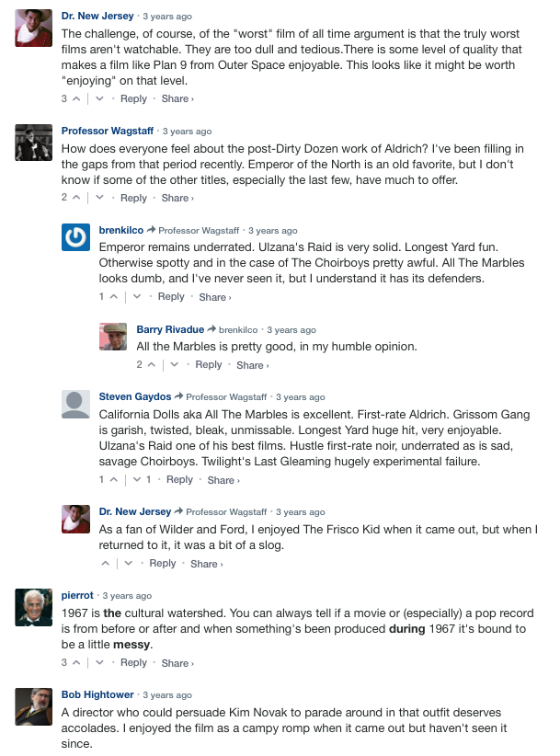Click pierrot's avatar photo
The image size is (560, 756).
pyautogui.click(x=34, y=606)
